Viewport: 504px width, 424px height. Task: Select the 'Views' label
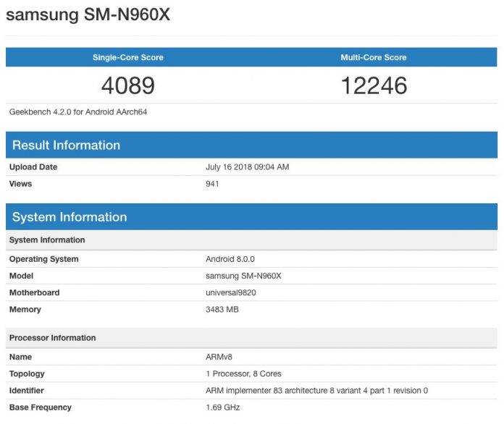(x=20, y=184)
